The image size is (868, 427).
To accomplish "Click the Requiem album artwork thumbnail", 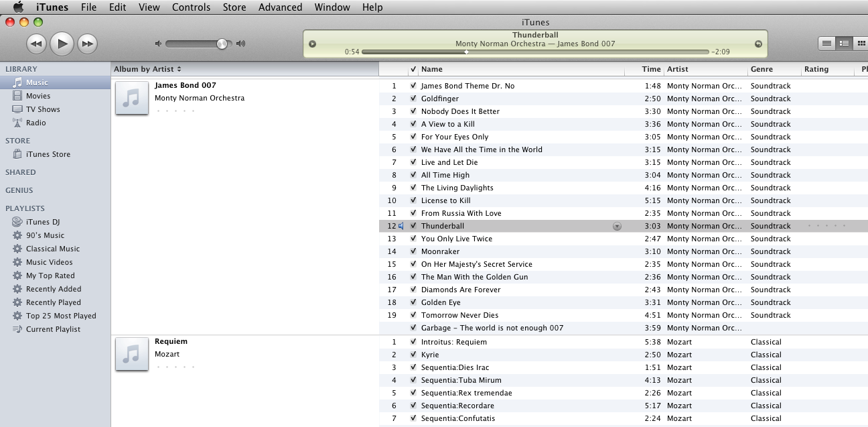I will pyautogui.click(x=132, y=355).
